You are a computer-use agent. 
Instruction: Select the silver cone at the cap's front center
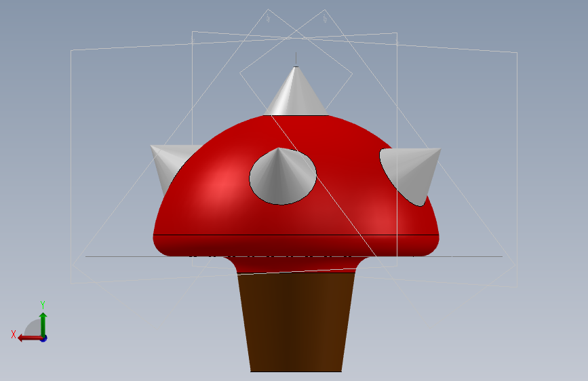(283, 176)
